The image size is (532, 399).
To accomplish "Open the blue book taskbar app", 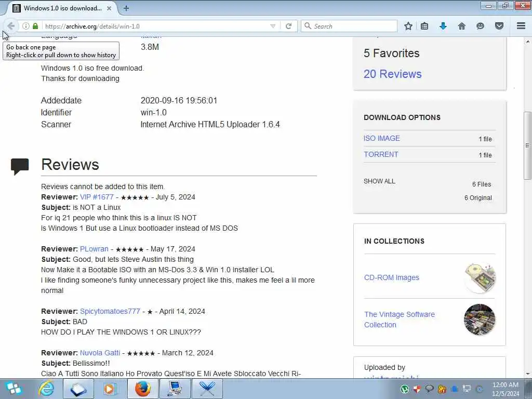I will point(78,389).
